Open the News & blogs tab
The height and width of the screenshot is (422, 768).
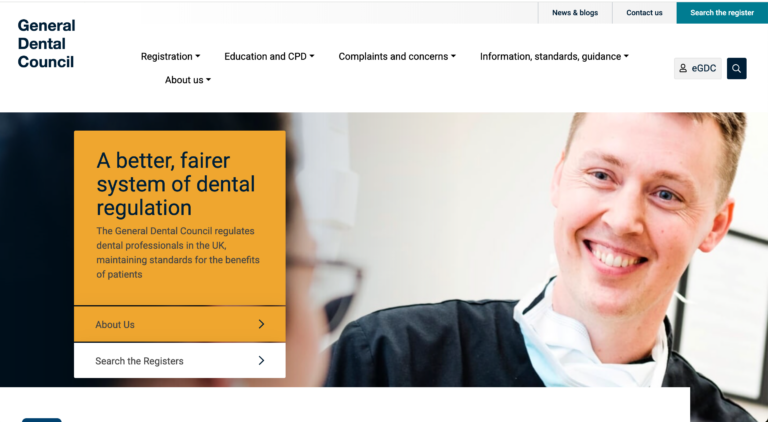(575, 13)
